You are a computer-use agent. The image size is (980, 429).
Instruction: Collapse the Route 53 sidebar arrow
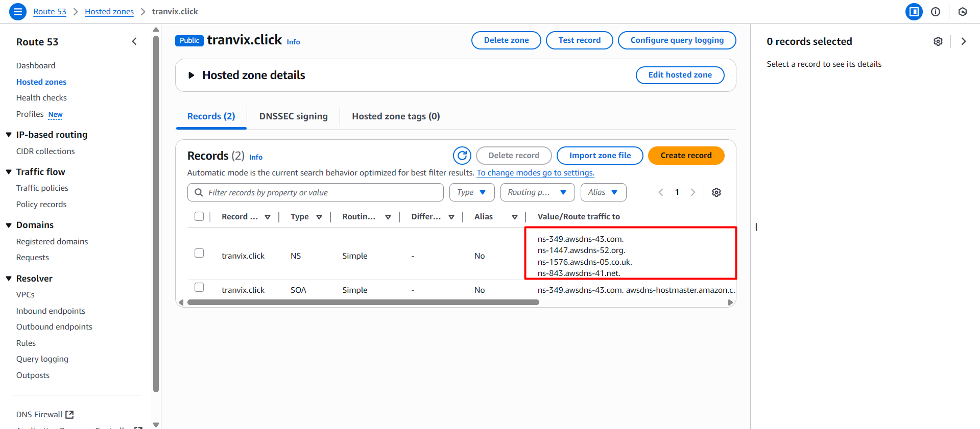tap(134, 42)
